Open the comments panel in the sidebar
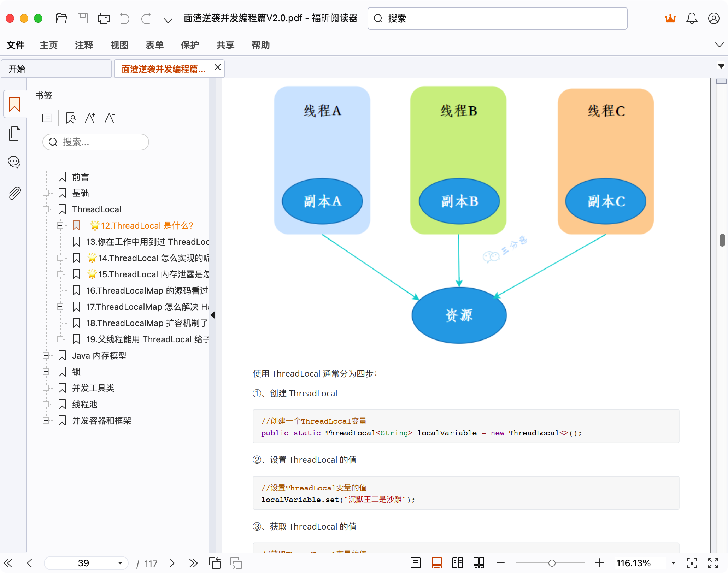728x573 pixels. click(14, 162)
